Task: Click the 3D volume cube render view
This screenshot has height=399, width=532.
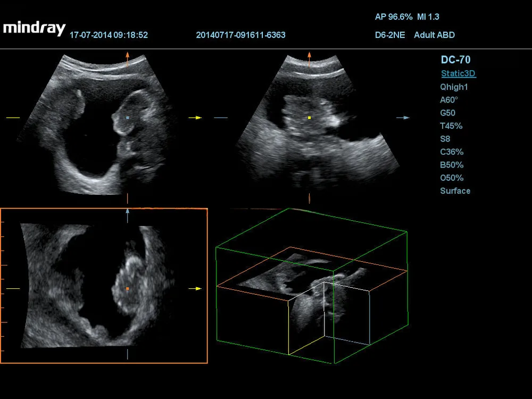Action: point(312,286)
